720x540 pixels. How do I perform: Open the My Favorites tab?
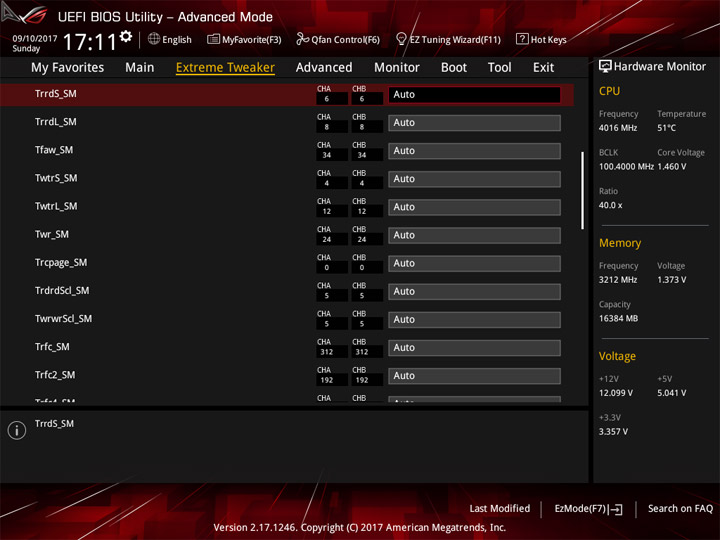coord(68,68)
